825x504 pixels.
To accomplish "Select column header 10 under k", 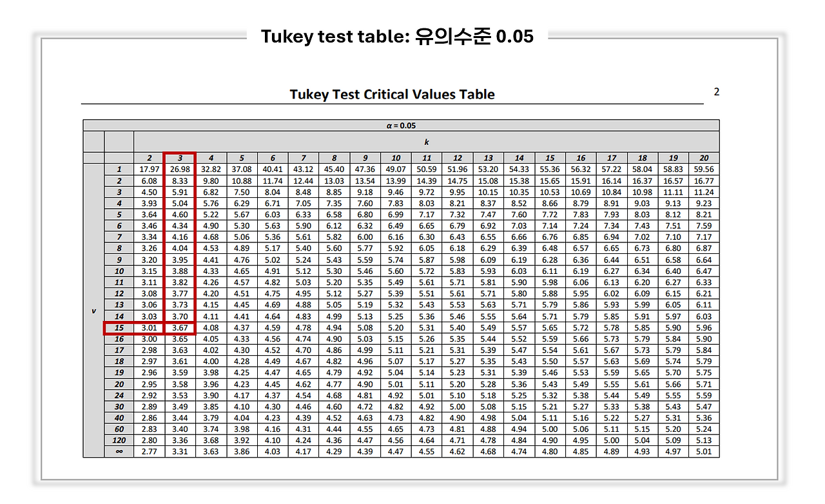I will pyautogui.click(x=396, y=158).
